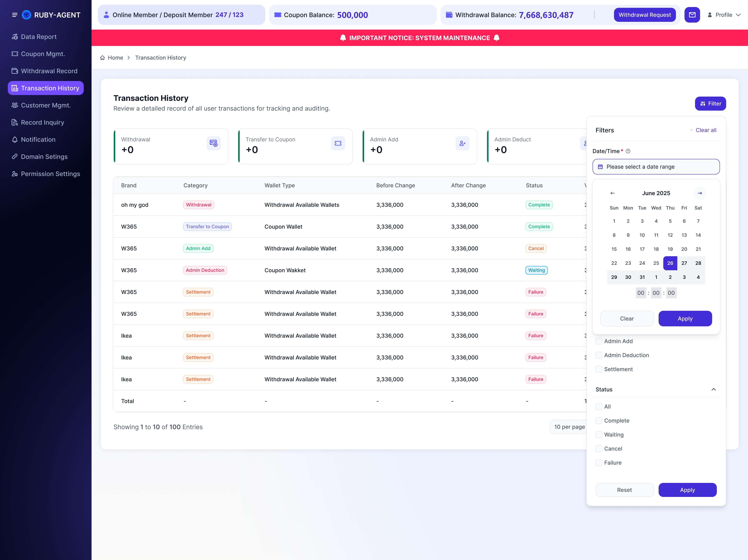Click the system maintenance notice banner

click(x=420, y=38)
